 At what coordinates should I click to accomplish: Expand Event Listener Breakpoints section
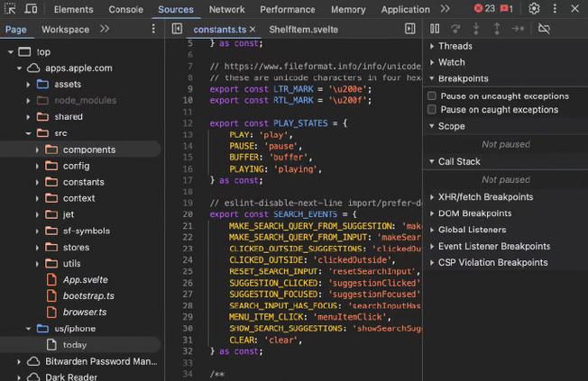point(432,246)
